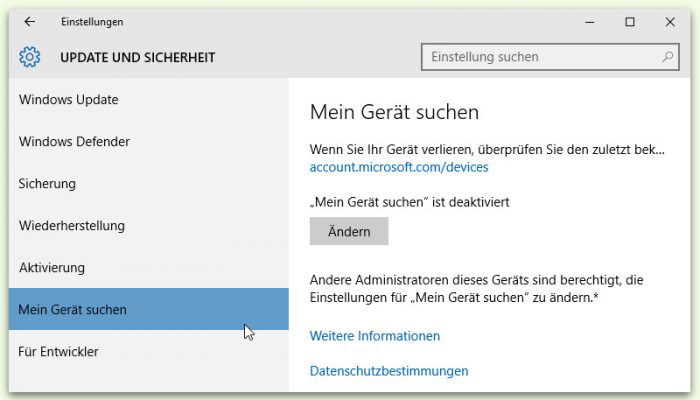Click the settings gear icon

coord(29,57)
